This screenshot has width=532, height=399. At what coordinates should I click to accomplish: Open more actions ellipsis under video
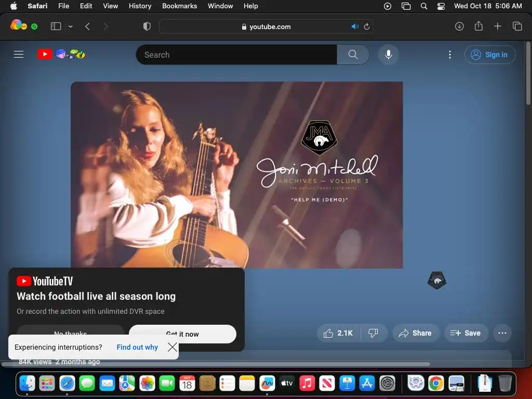pos(502,333)
